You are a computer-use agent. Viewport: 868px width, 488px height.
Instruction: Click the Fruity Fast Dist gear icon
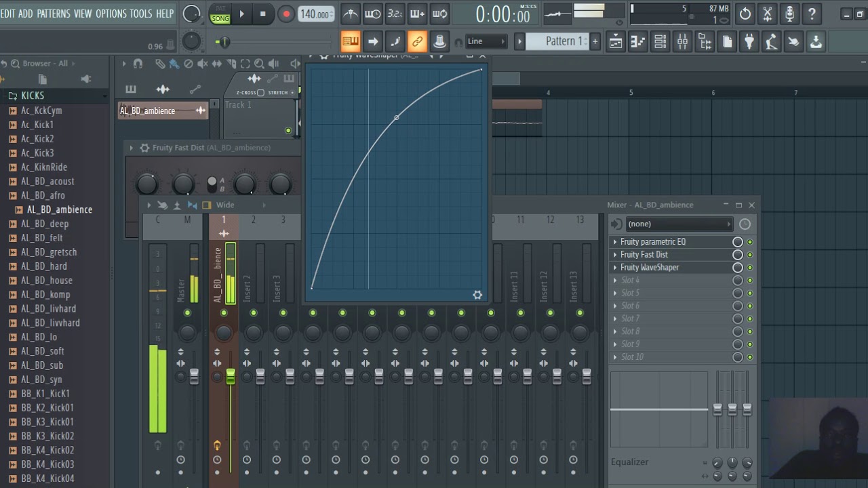click(144, 148)
